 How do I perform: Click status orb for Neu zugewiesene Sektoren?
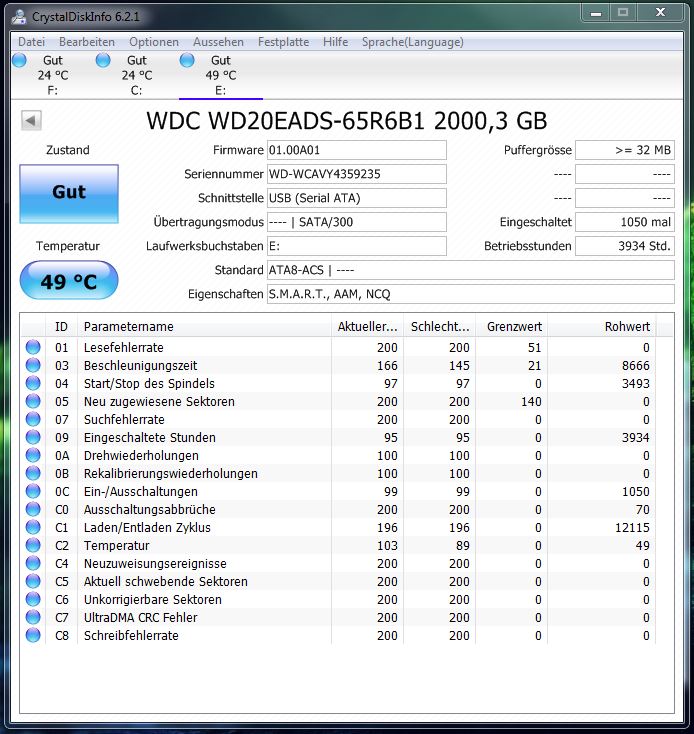coord(33,401)
